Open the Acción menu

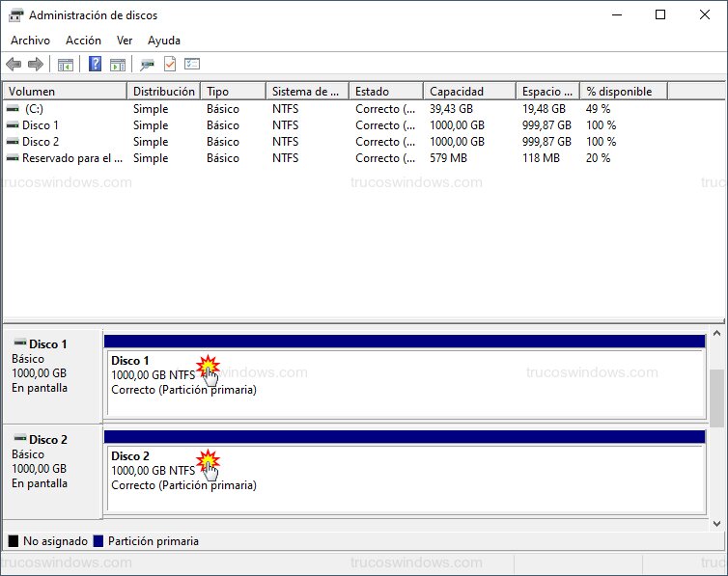[x=83, y=41]
